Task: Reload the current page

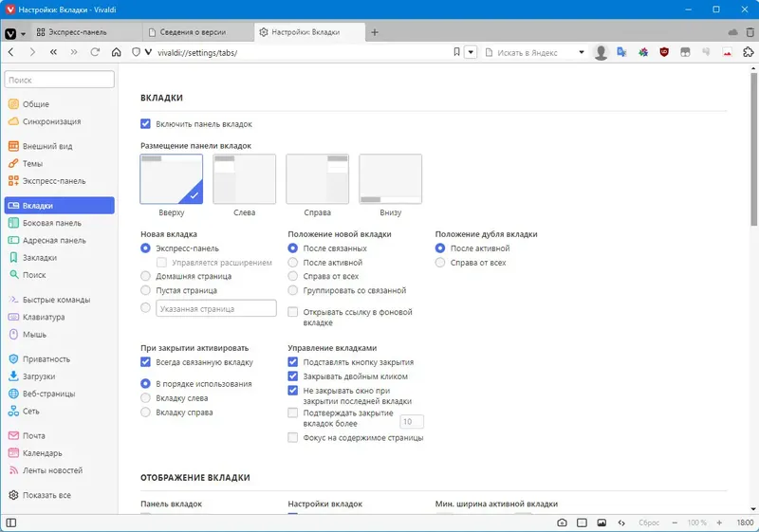Action: tap(95, 52)
